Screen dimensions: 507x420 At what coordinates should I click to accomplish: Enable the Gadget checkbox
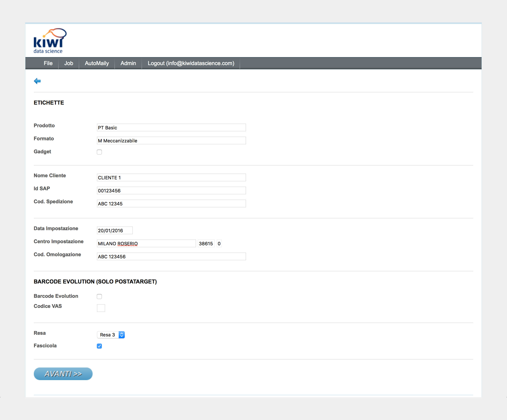pos(99,152)
